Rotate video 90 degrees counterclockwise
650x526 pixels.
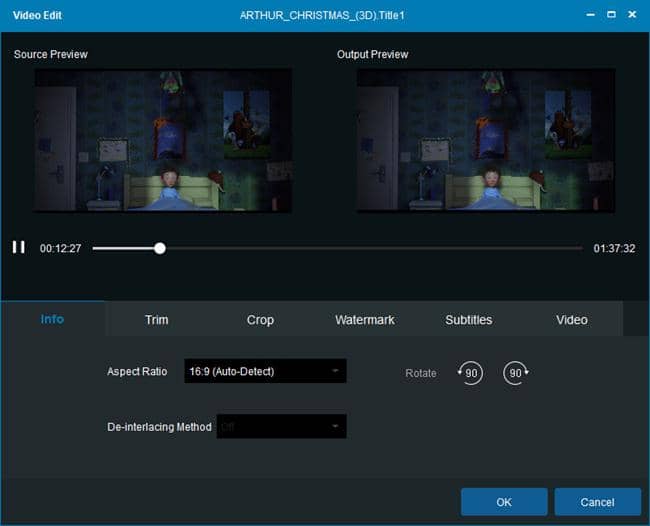pyautogui.click(x=471, y=373)
